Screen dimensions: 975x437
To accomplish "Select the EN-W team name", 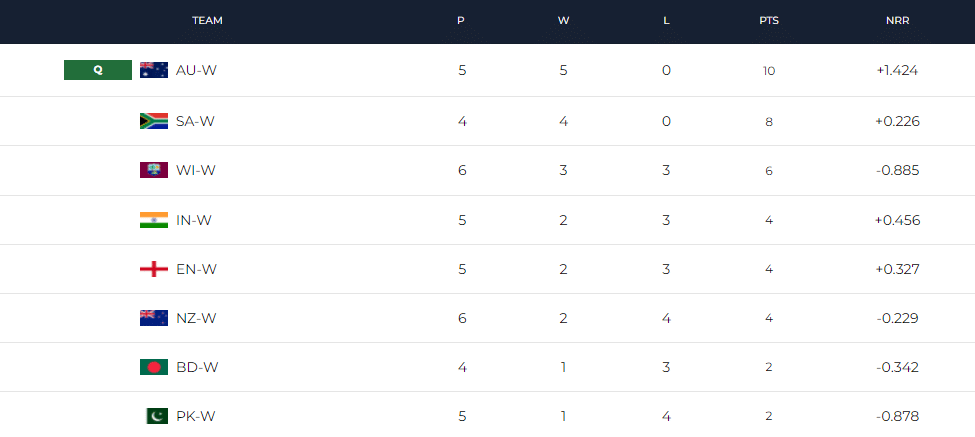I will pos(196,269).
